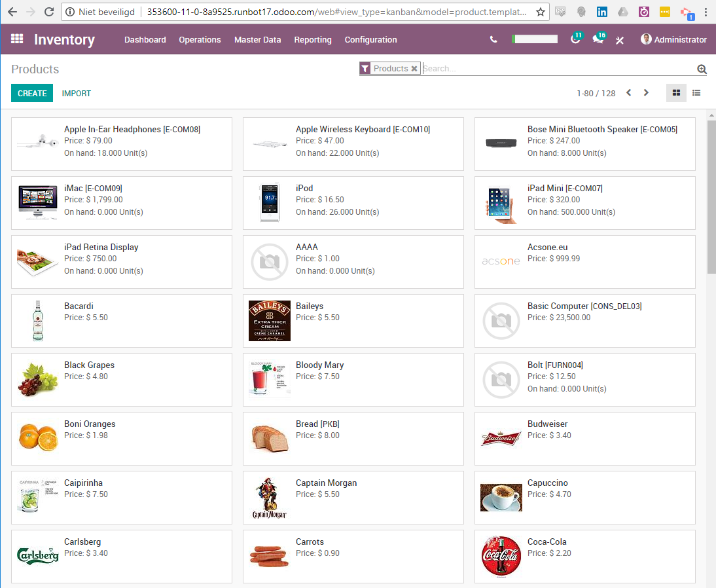Click the search magnifier icon
This screenshot has width=716, height=588.
[702, 69]
